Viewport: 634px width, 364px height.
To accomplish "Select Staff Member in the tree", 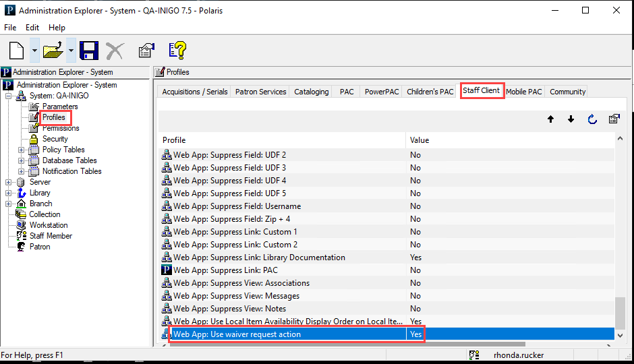I will tap(51, 236).
